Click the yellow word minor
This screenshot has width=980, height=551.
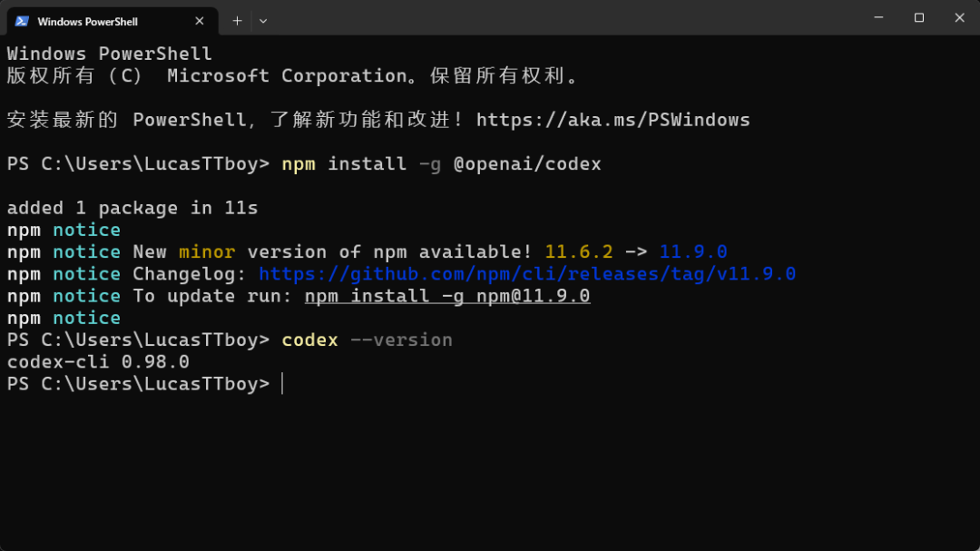(207, 252)
